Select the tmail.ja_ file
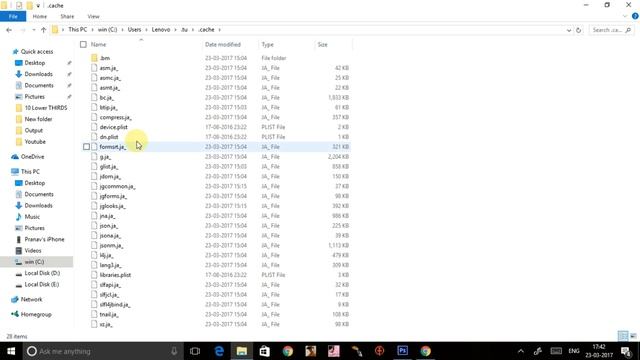Screen dimensions: 640x360 [109, 314]
